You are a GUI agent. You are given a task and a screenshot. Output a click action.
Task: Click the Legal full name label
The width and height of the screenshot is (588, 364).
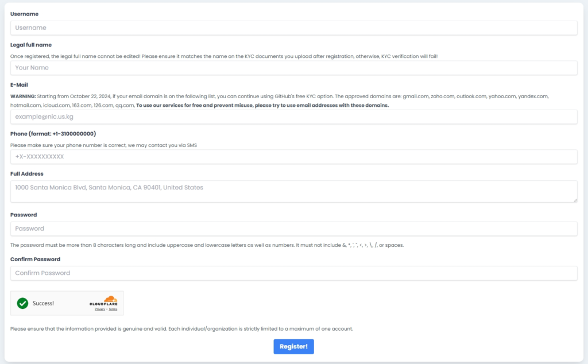31,44
